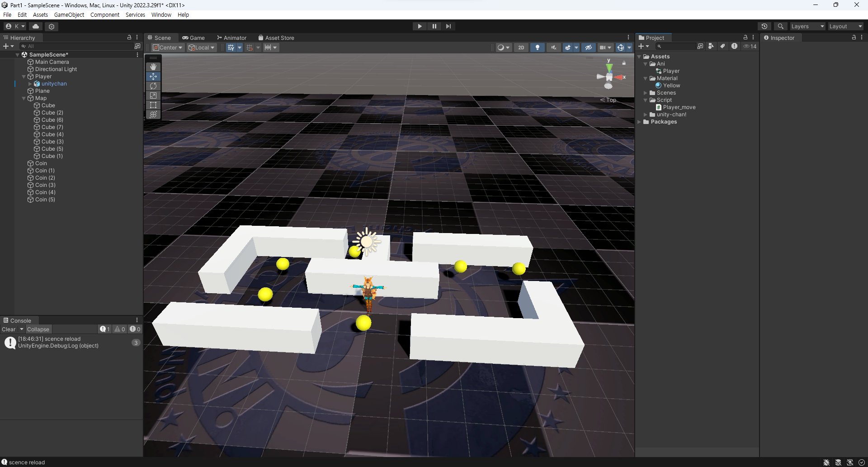This screenshot has width=868, height=467.
Task: Open the Window menu
Action: 161,15
